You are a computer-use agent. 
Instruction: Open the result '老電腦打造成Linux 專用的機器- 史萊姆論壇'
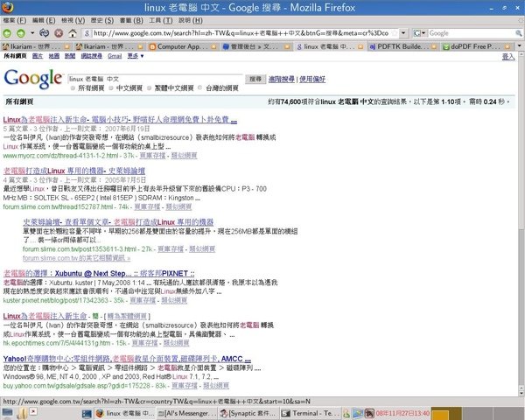point(74,171)
